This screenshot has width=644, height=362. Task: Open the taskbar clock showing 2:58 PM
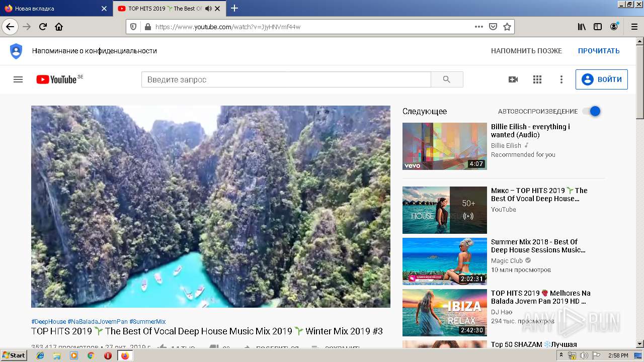click(x=618, y=355)
